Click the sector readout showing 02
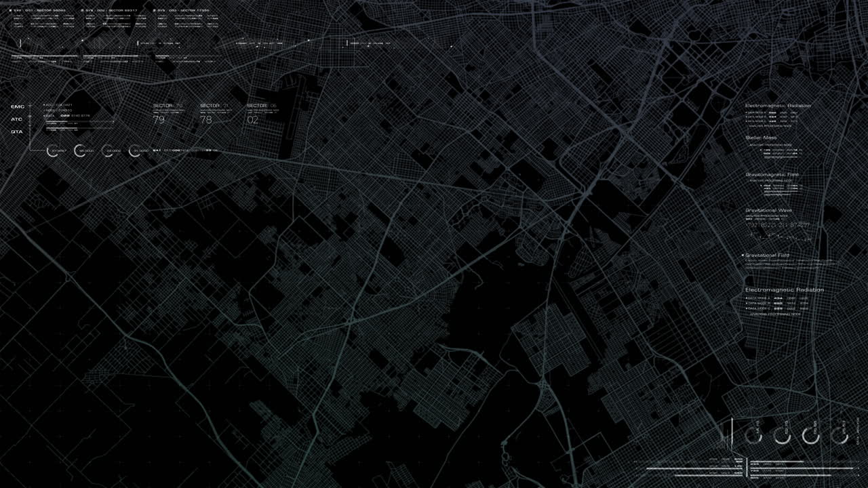868x488 pixels. point(252,120)
